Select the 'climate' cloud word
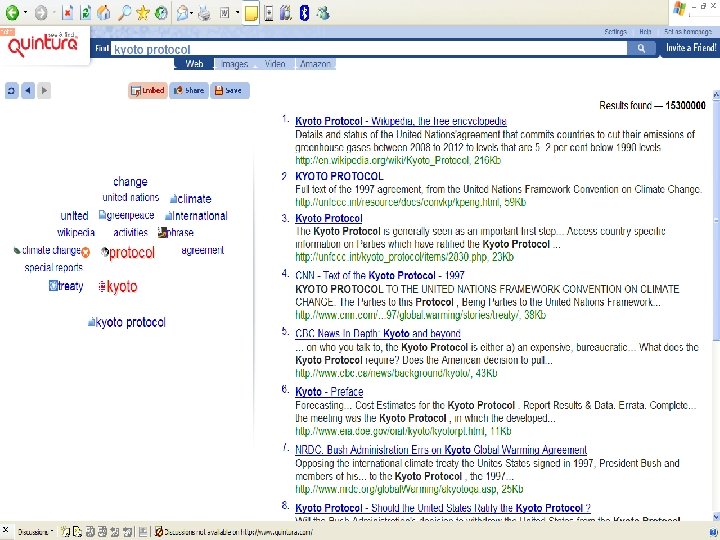This screenshot has height=540, width=720. [194, 199]
